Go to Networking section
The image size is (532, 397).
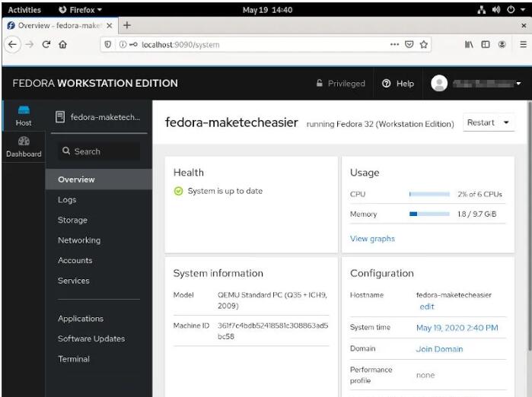pos(79,240)
